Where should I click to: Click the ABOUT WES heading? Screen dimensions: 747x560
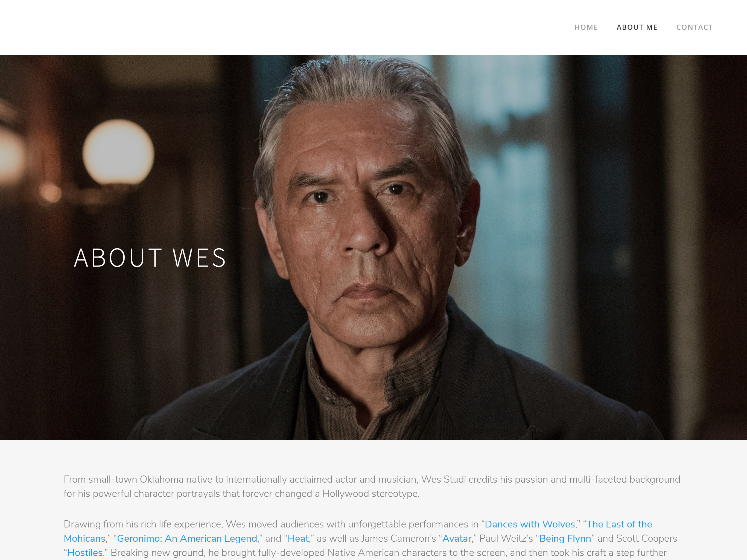(150, 258)
